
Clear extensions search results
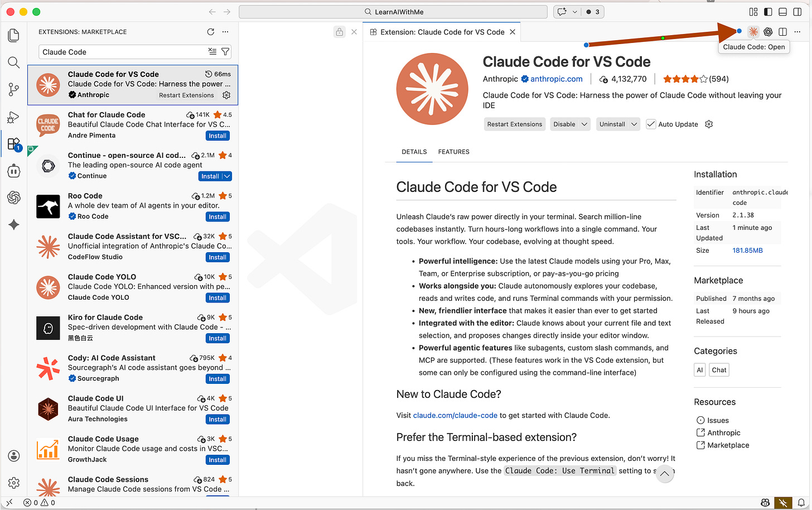212,51
